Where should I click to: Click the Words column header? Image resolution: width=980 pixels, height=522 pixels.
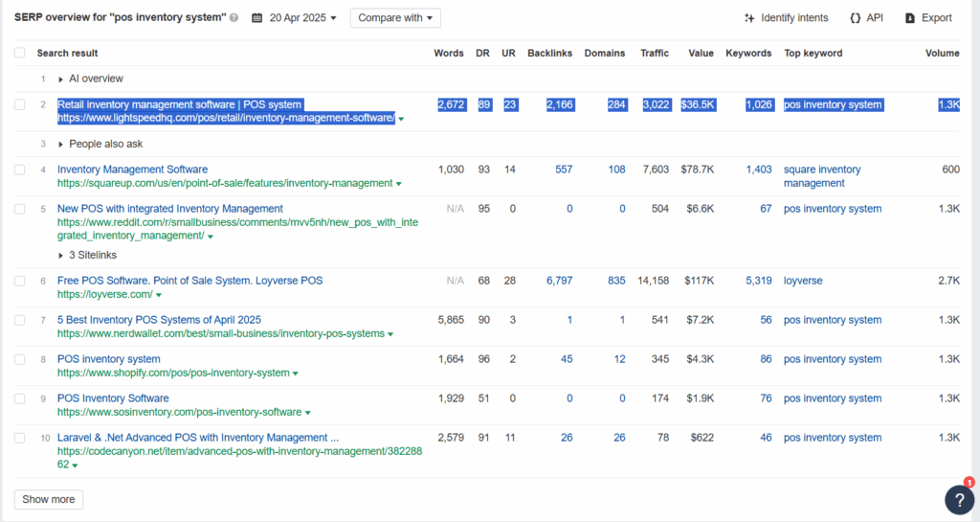pyautogui.click(x=449, y=53)
